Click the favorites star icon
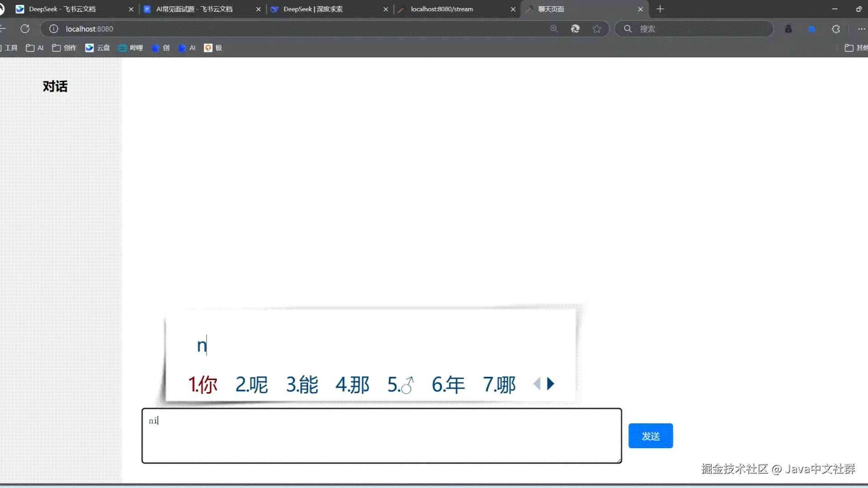The image size is (868, 488). click(597, 29)
